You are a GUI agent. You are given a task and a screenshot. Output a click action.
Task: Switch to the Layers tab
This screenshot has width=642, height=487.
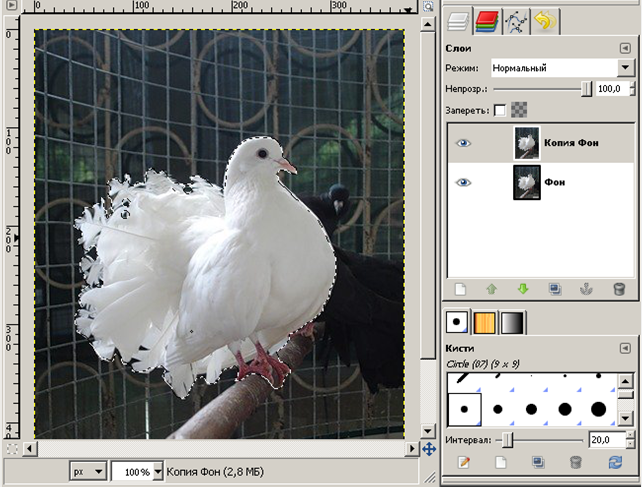click(x=458, y=21)
